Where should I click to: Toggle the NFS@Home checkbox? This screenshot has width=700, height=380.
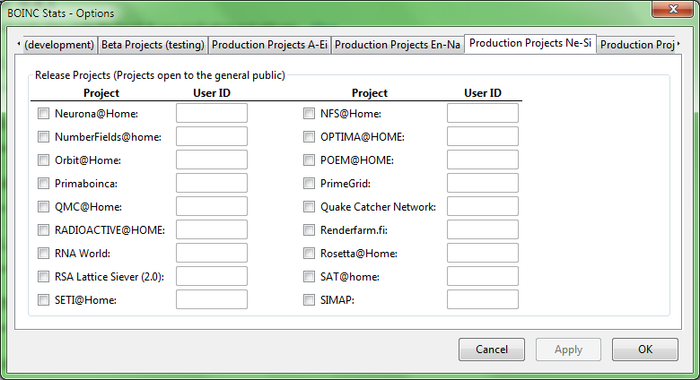(309, 113)
